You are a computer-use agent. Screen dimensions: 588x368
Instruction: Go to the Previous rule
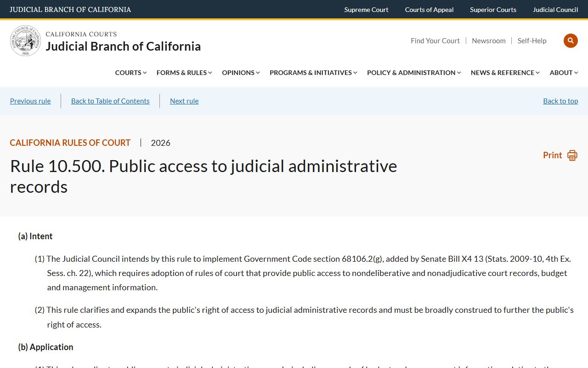tap(30, 101)
